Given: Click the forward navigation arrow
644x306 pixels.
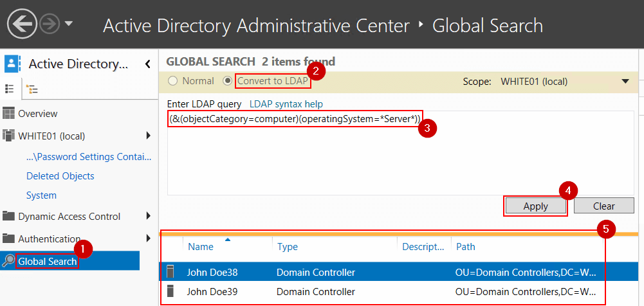Looking at the screenshot, I should (x=50, y=24).
